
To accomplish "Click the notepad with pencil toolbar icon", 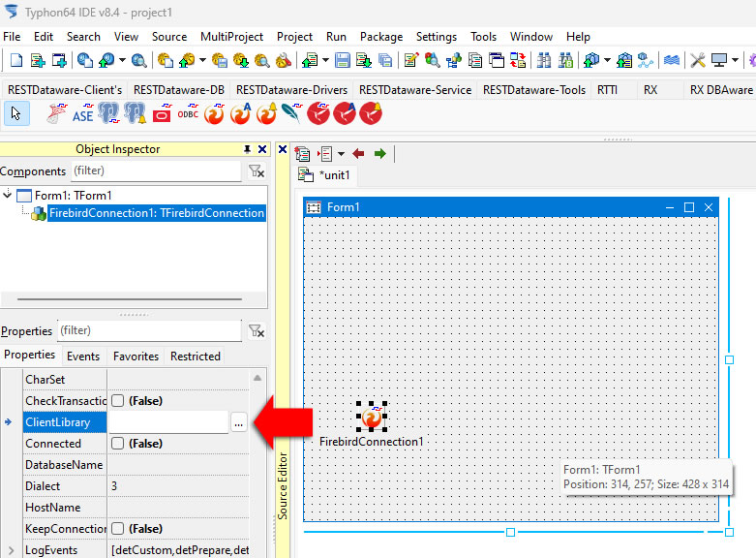I will click(x=410, y=60).
